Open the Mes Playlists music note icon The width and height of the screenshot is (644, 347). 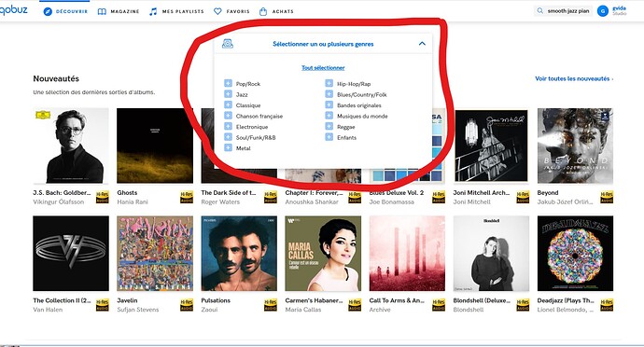(x=153, y=11)
